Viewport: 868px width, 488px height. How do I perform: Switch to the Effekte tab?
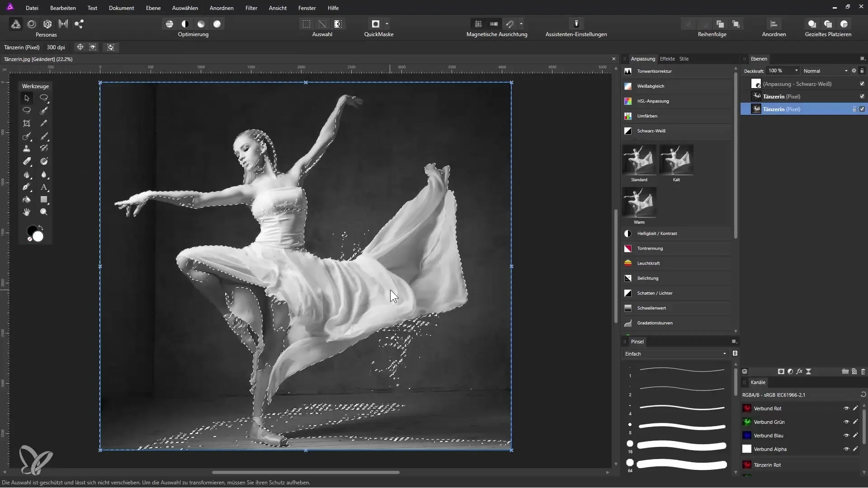tap(667, 59)
